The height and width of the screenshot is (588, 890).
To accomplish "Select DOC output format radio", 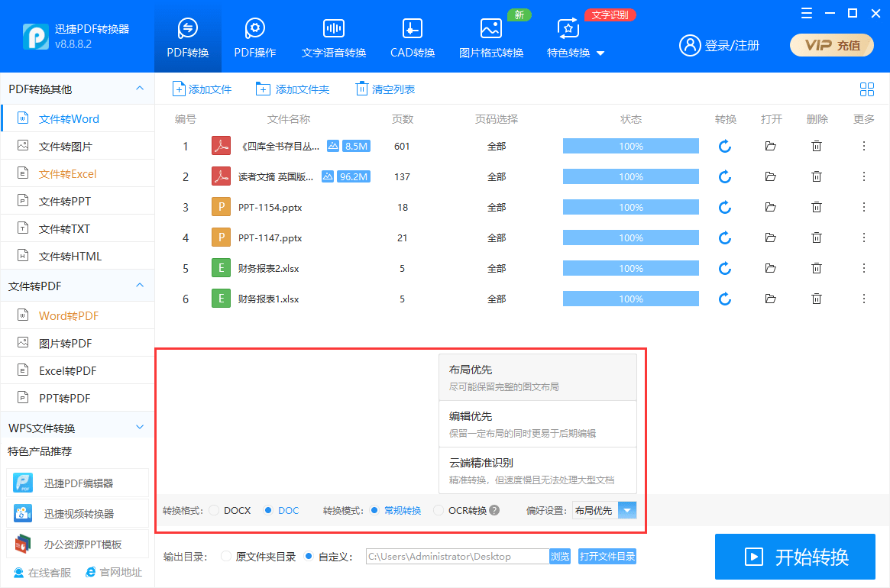I will point(268,510).
